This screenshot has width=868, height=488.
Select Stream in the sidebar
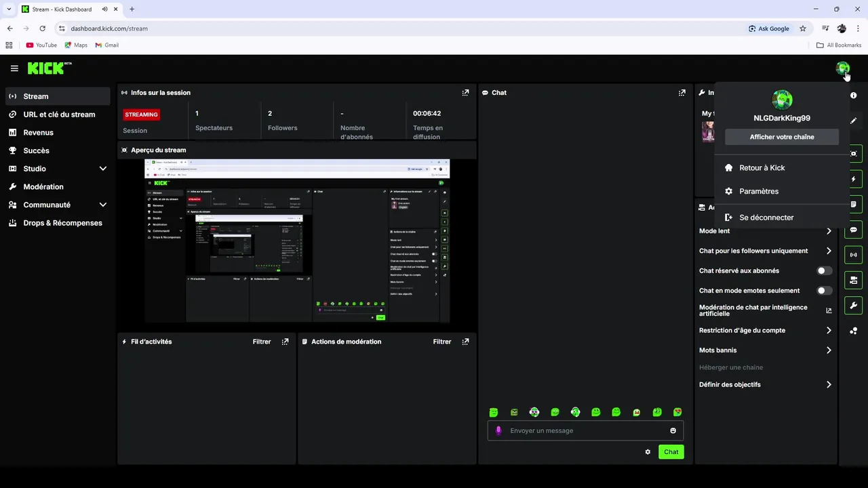[58, 96]
